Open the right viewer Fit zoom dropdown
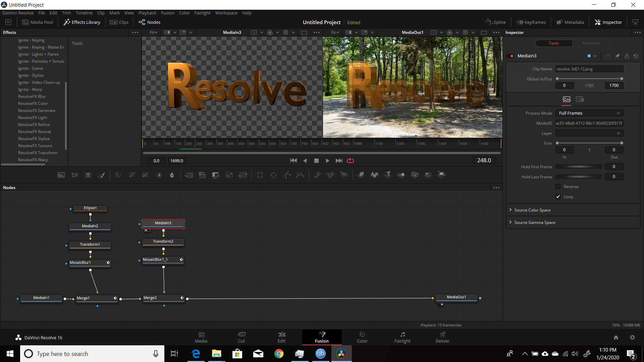The width and height of the screenshot is (644, 362). [x=335, y=33]
